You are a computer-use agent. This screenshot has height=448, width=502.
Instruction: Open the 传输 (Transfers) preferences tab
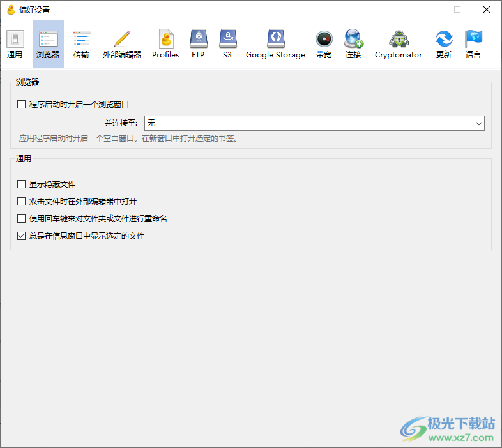click(81, 44)
